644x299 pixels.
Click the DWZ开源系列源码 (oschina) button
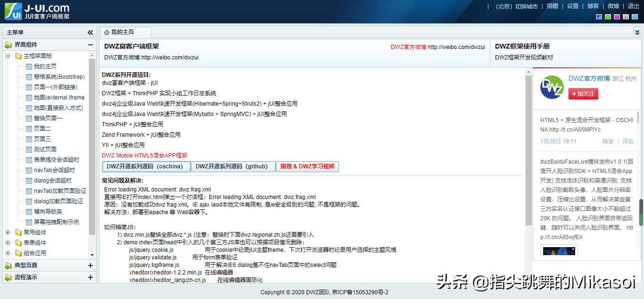pyautogui.click(x=146, y=166)
